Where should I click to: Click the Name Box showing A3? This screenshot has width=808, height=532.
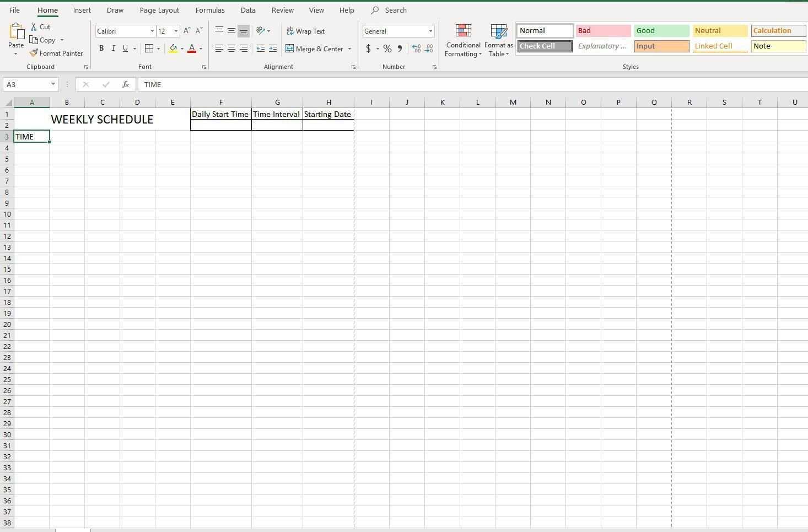pyautogui.click(x=26, y=85)
